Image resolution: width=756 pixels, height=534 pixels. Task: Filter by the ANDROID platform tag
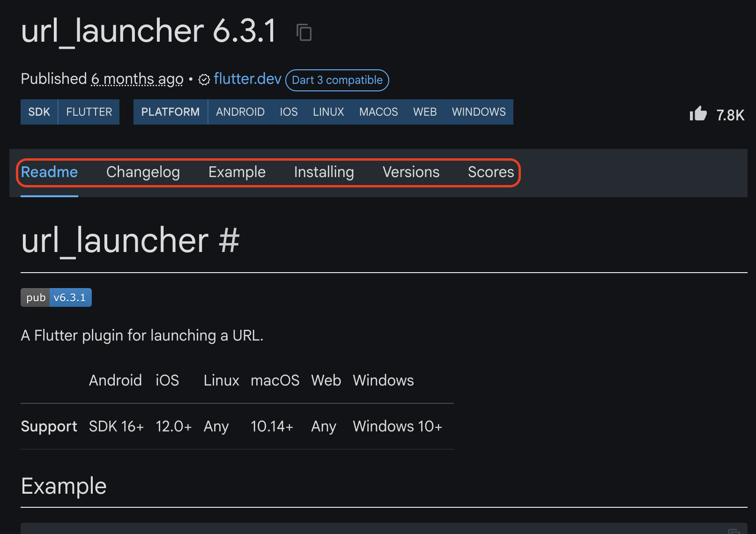click(x=240, y=112)
